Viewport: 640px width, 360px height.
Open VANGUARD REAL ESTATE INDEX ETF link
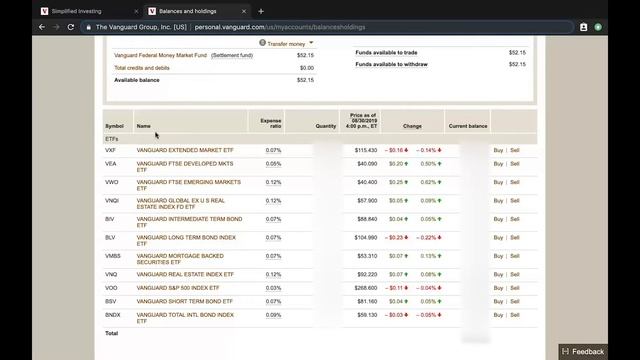(185, 274)
